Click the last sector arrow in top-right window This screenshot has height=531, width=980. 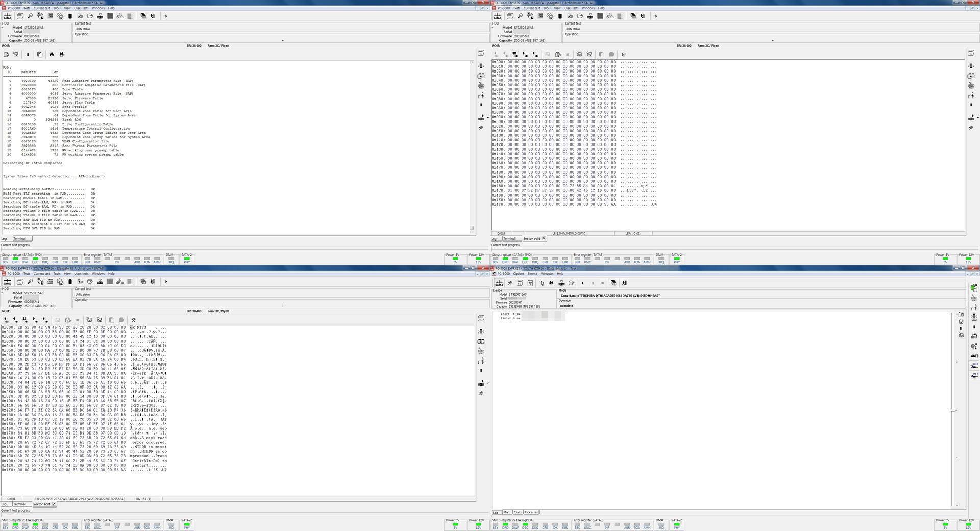point(535,54)
